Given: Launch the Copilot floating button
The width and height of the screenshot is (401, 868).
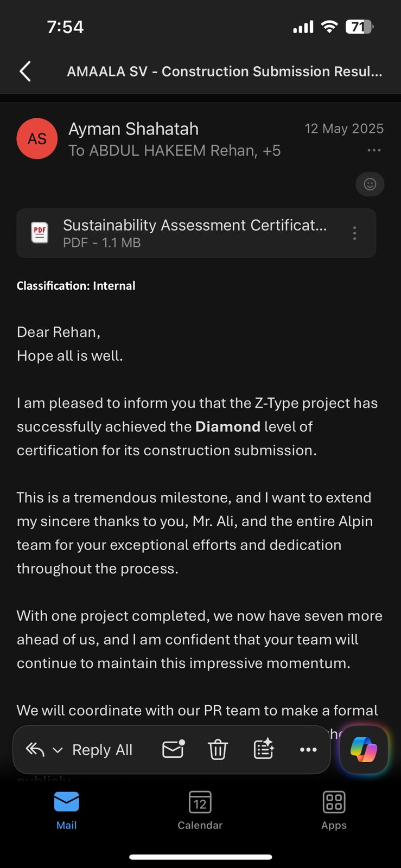Looking at the screenshot, I should (364, 750).
